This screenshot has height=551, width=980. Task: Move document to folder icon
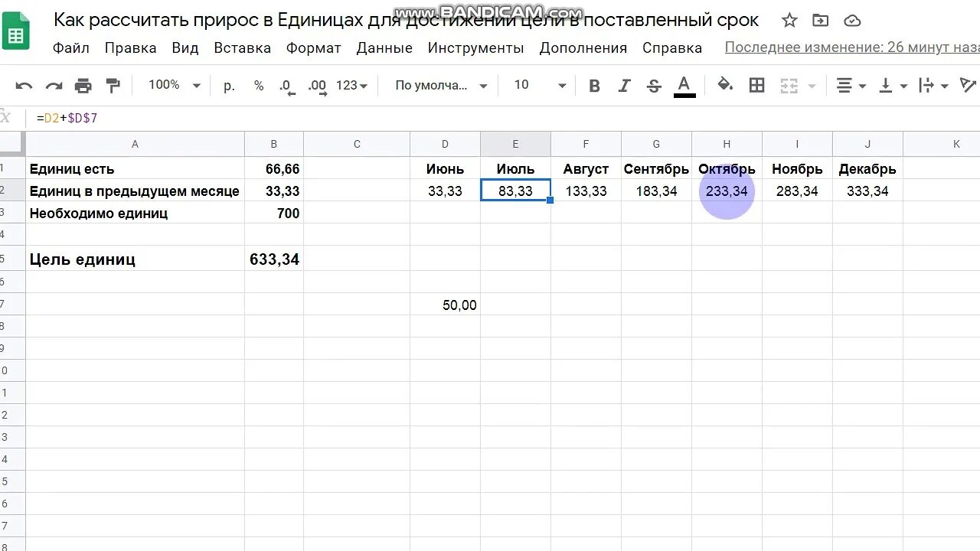point(820,21)
